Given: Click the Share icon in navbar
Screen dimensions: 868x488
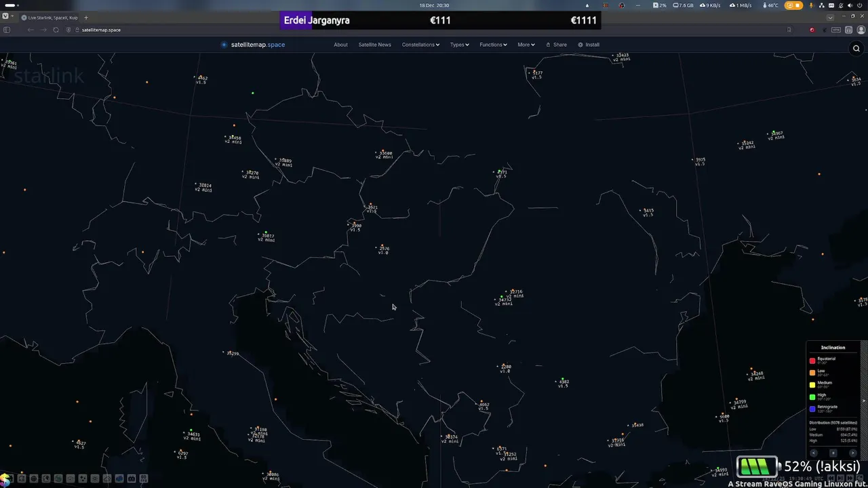Looking at the screenshot, I should 556,45.
